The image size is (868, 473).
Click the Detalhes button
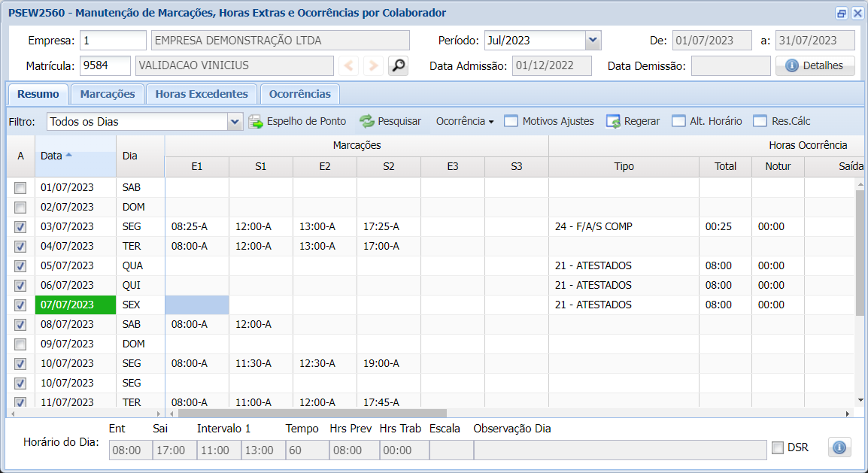[x=815, y=66]
